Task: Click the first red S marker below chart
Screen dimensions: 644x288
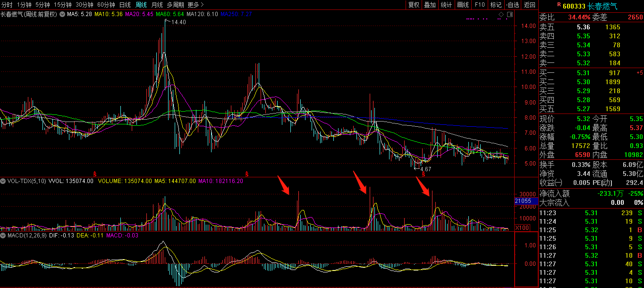Action: pos(94,174)
